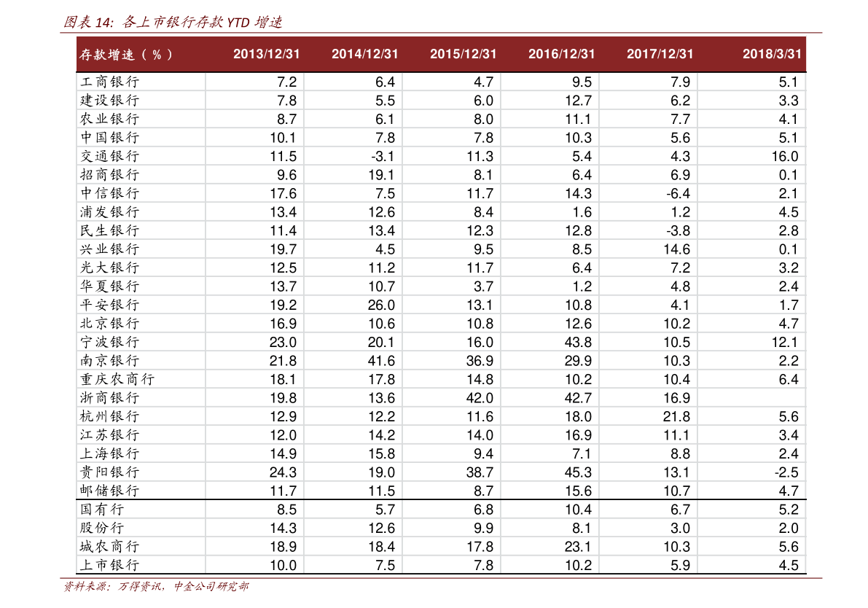Click 民生银行 2017 value -3.8
Screen dimensions: 868x608
678,231
